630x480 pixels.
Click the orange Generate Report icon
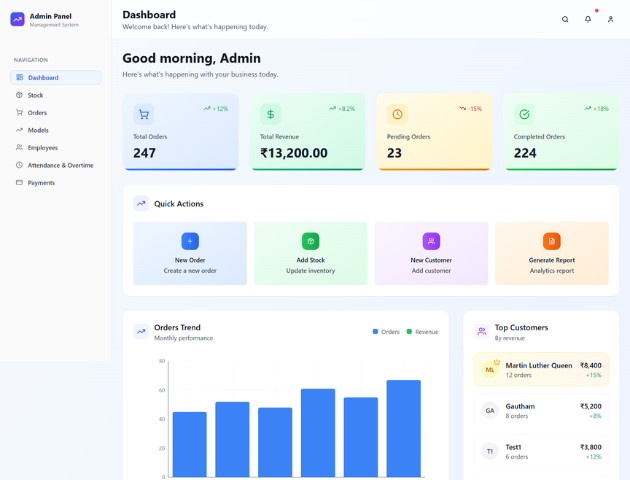[x=552, y=241]
